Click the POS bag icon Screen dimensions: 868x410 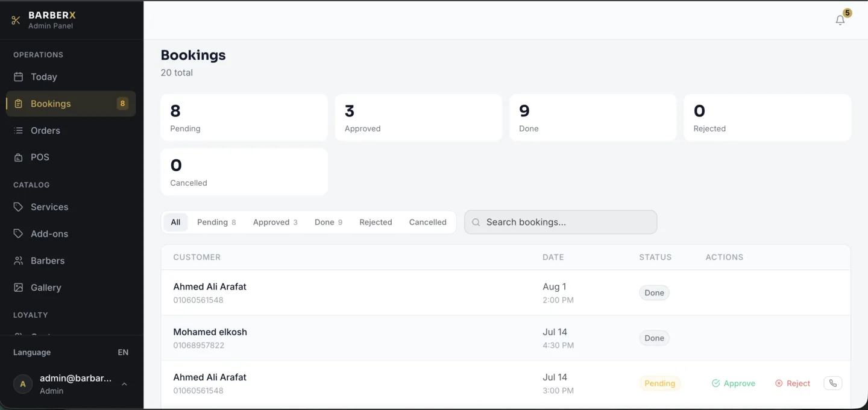point(19,157)
